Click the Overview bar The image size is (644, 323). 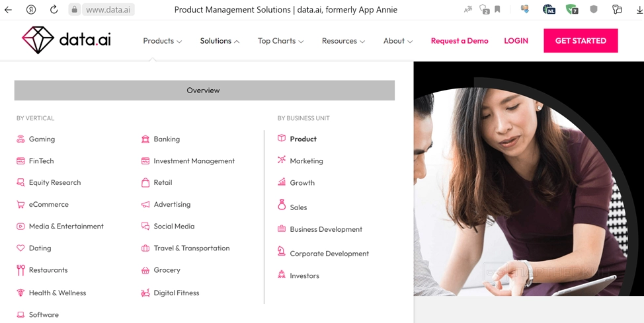(204, 90)
